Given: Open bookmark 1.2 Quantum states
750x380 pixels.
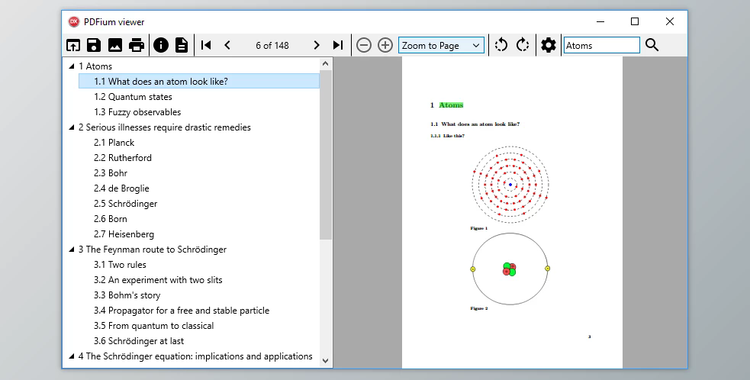Looking at the screenshot, I should pos(133,97).
